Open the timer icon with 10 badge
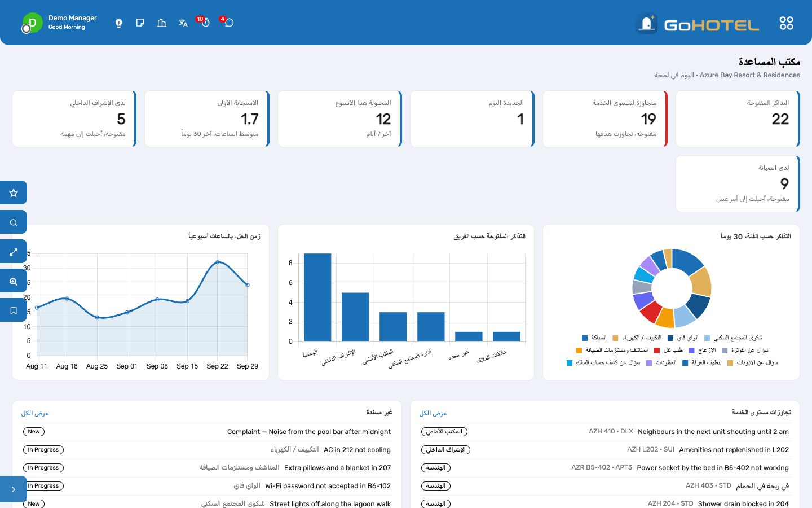The height and width of the screenshot is (508, 812). 205,23
